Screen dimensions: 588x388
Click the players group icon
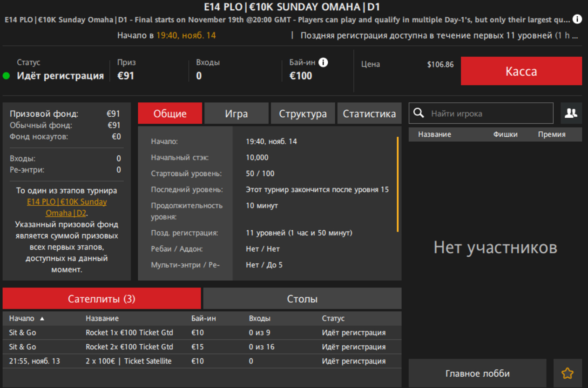[x=571, y=113]
